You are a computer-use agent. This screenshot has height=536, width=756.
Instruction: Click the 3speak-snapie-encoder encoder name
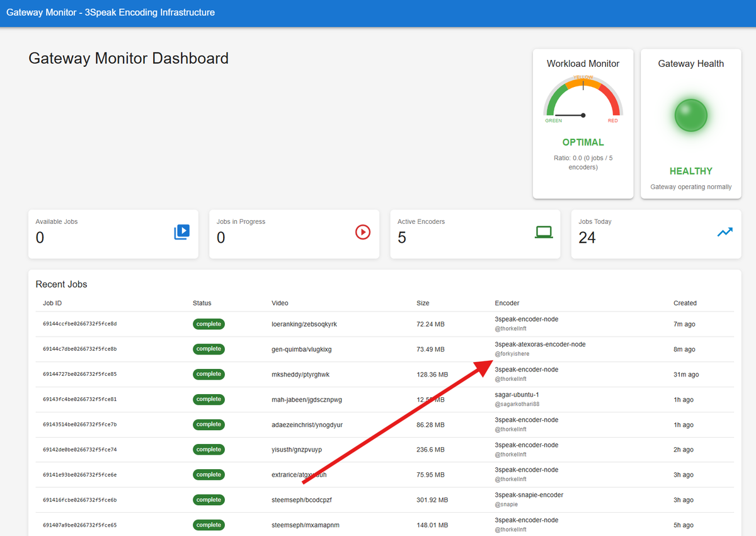click(x=529, y=495)
